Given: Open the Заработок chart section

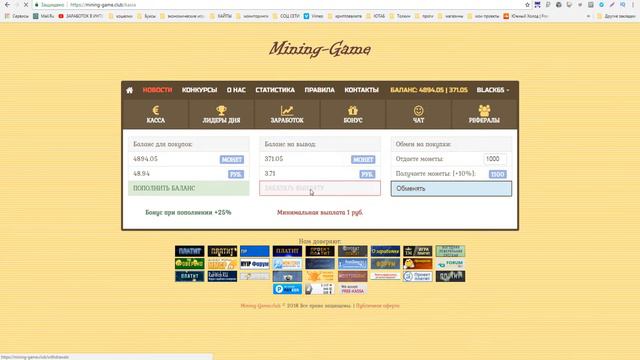Looking at the screenshot, I should (287, 114).
